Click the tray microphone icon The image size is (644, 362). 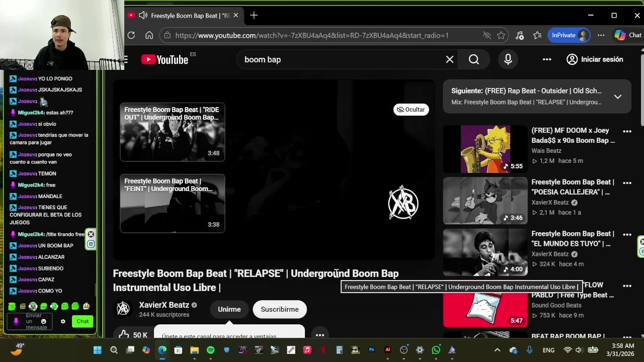(529, 350)
